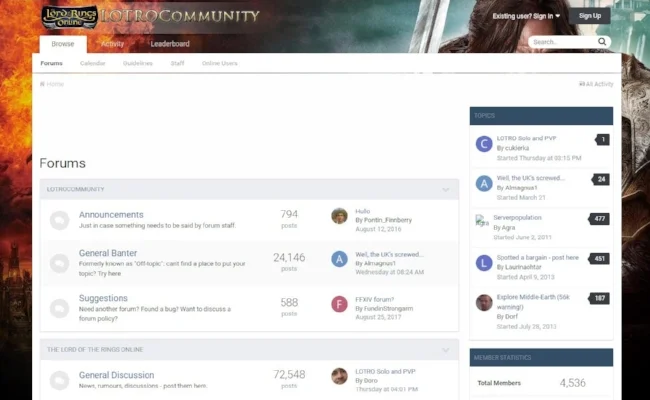This screenshot has height=400, width=650.
Task: Open the Hullo latest post link
Action: click(x=363, y=211)
